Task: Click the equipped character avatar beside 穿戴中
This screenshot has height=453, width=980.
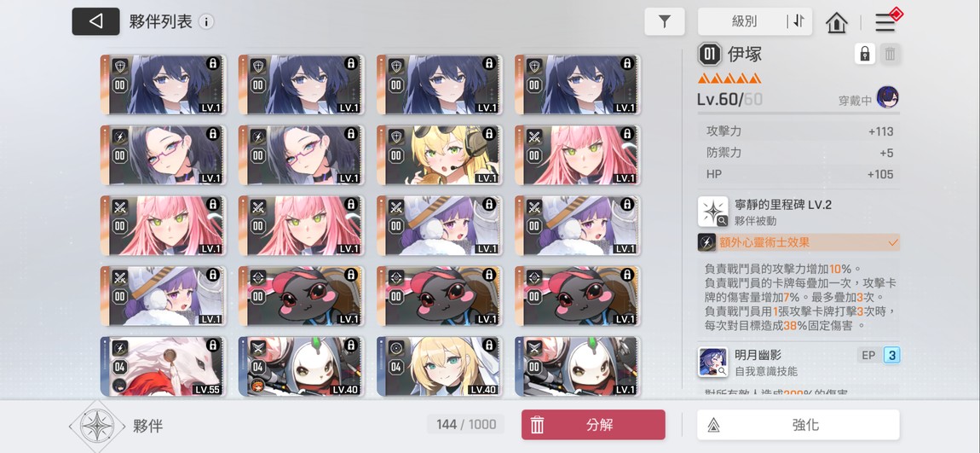Action: coord(887,97)
